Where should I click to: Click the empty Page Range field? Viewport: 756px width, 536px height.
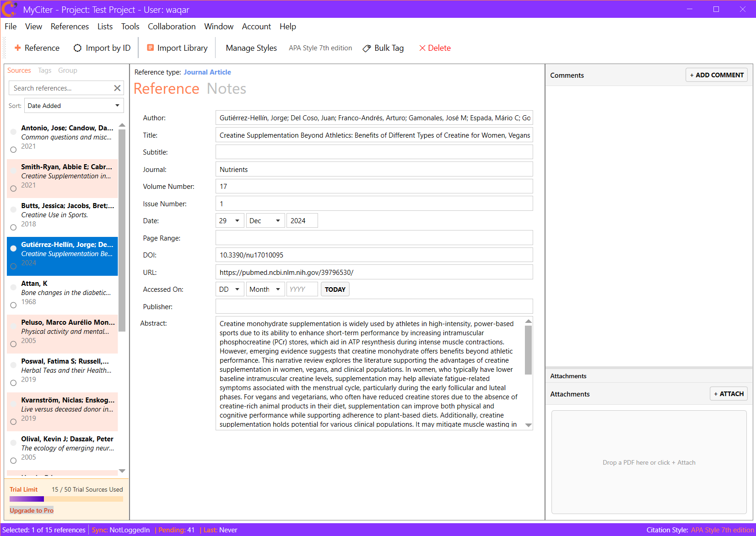[374, 238]
